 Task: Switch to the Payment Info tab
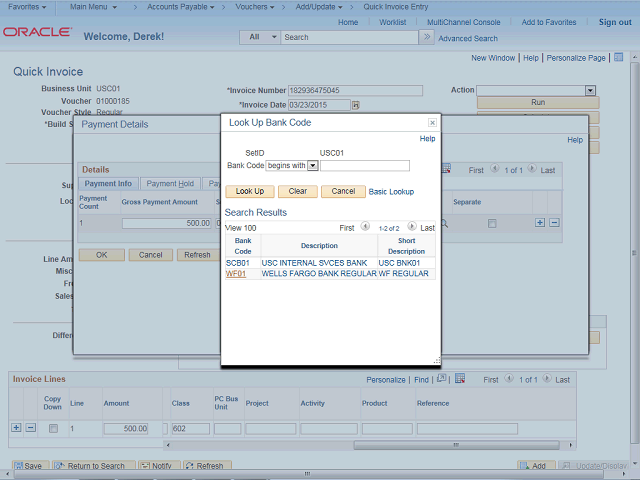[108, 184]
